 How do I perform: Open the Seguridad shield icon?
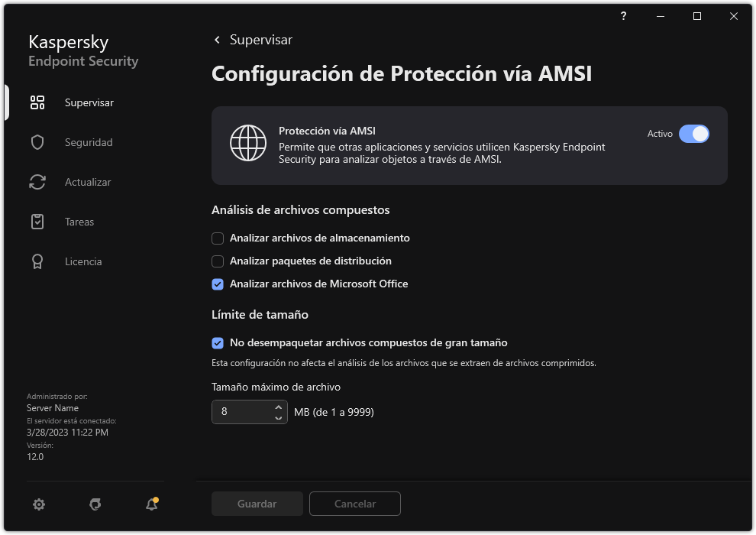[37, 142]
